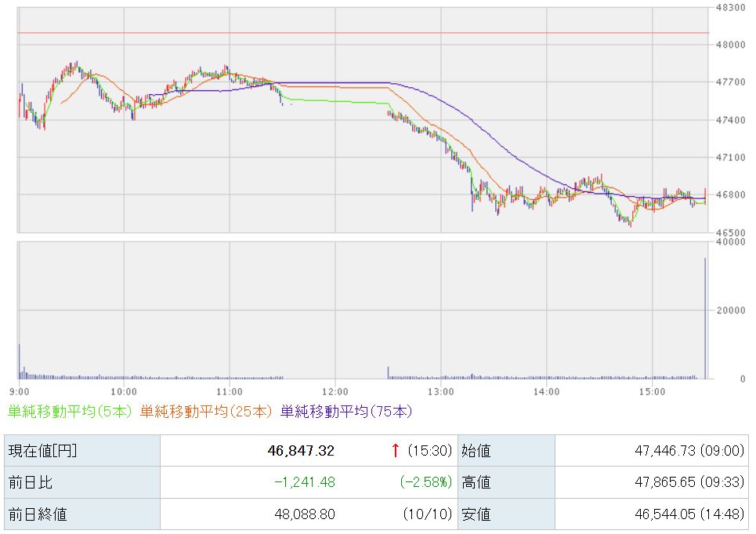
Task: Select the change value -1,241.48
Action: [304, 482]
